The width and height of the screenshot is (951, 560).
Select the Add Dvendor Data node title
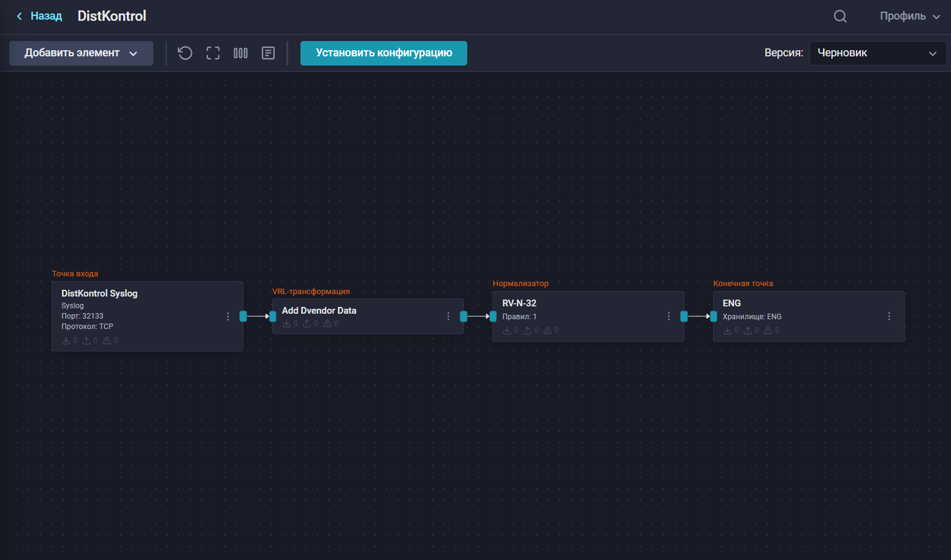pos(319,311)
